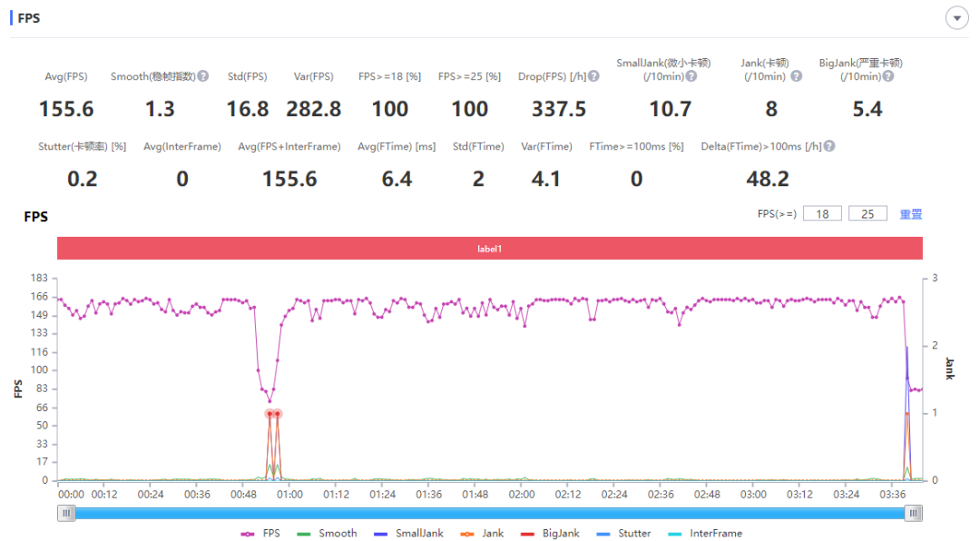
Task: Show help tooltip for BigJank (/10min)
Action: click(x=888, y=76)
